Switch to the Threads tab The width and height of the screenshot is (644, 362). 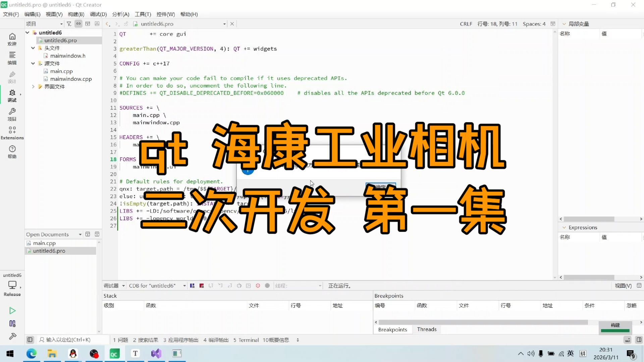[x=427, y=329]
